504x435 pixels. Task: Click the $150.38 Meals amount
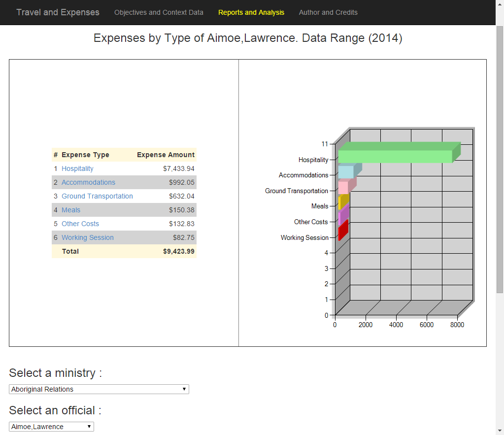(x=182, y=210)
